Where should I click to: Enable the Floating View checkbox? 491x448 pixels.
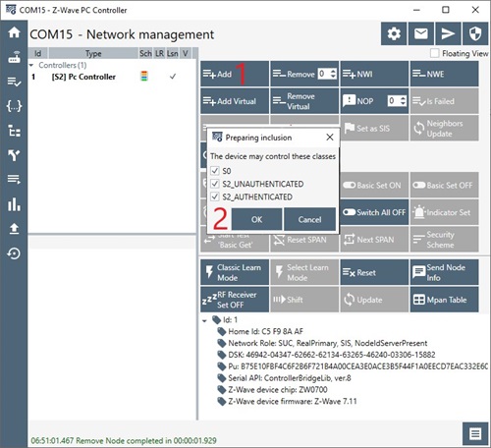434,53
